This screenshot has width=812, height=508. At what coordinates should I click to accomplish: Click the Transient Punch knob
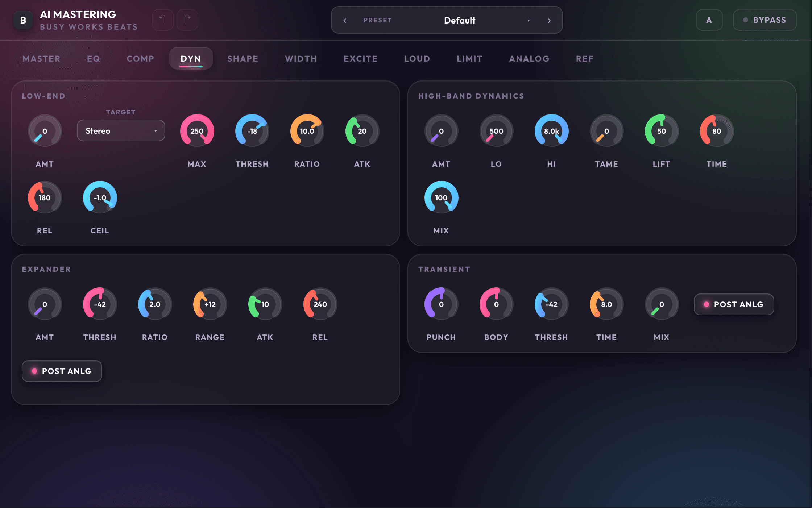pyautogui.click(x=442, y=304)
